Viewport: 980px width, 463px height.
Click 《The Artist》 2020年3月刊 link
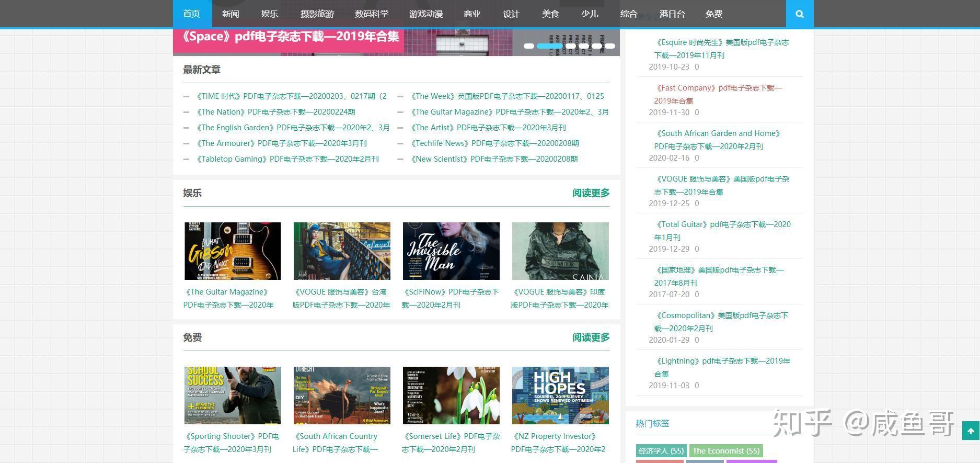coord(487,128)
